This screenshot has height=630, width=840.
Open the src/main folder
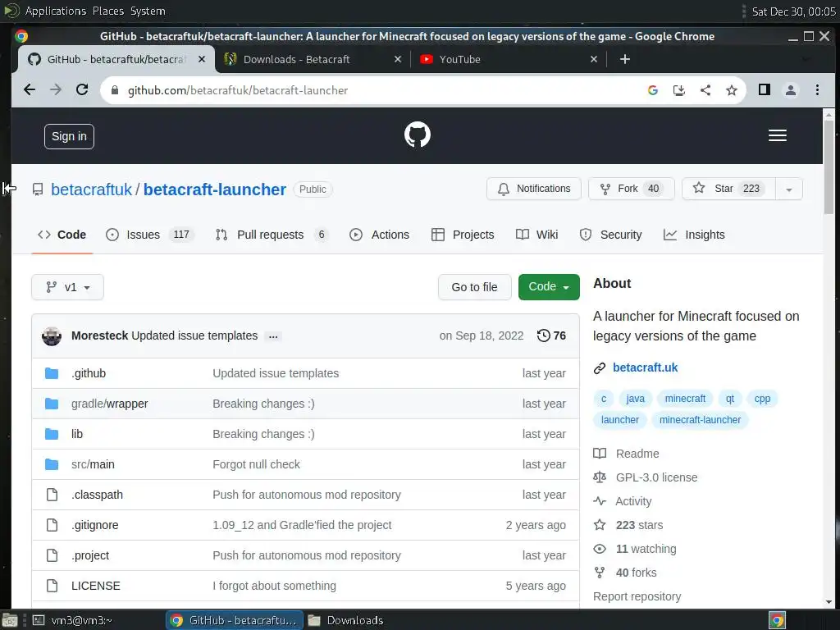pyautogui.click(x=93, y=464)
